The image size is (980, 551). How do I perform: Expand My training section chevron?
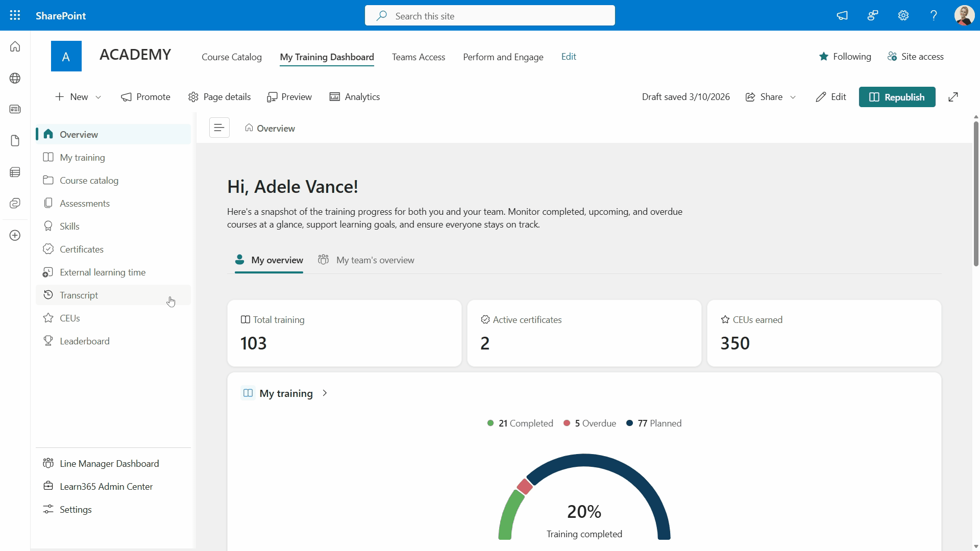325,393
